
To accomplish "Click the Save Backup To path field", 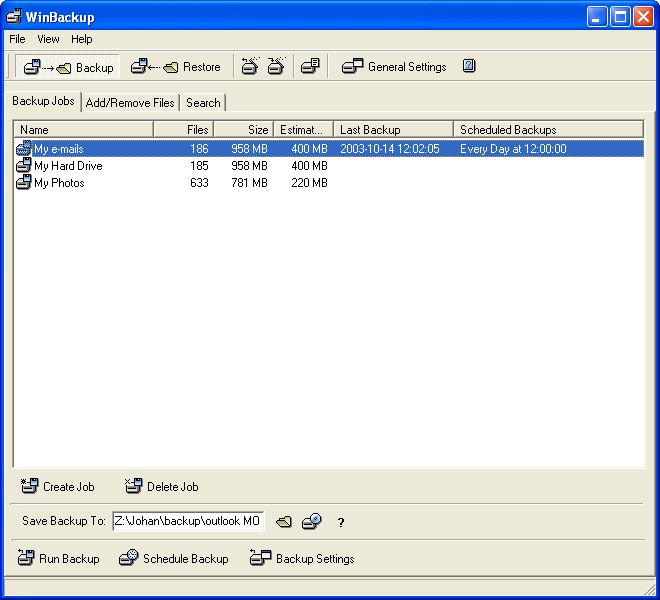I will click(x=188, y=521).
